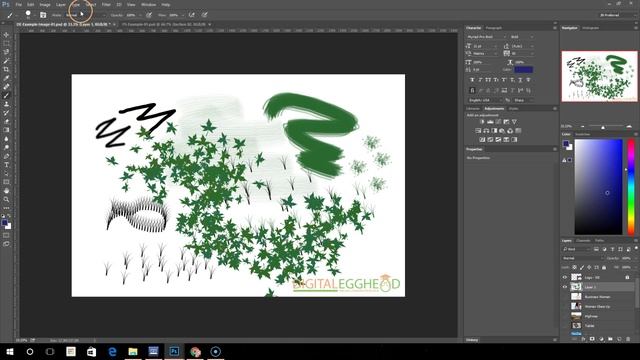Open the layer filter Kind dropdown
This screenshot has width=640, height=360.
[576, 249]
